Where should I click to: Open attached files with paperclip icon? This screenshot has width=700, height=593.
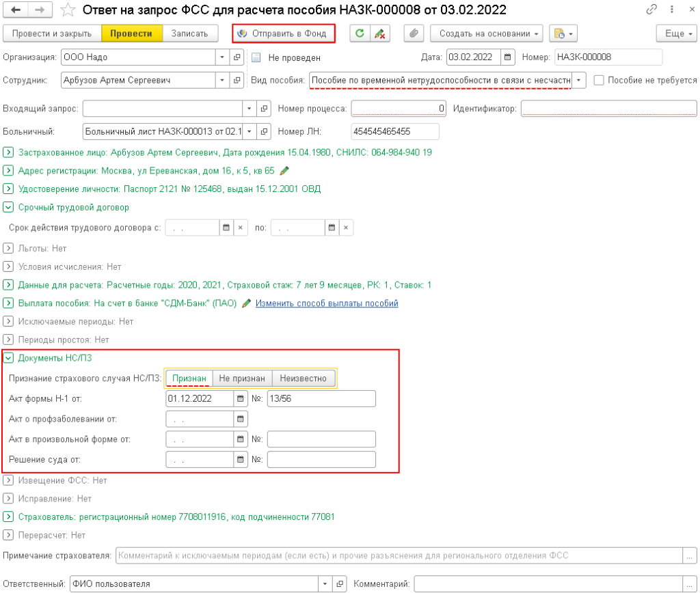coord(414,33)
